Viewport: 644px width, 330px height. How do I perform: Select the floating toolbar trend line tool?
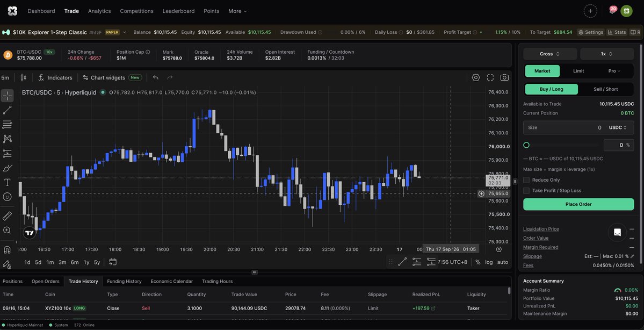402,262
